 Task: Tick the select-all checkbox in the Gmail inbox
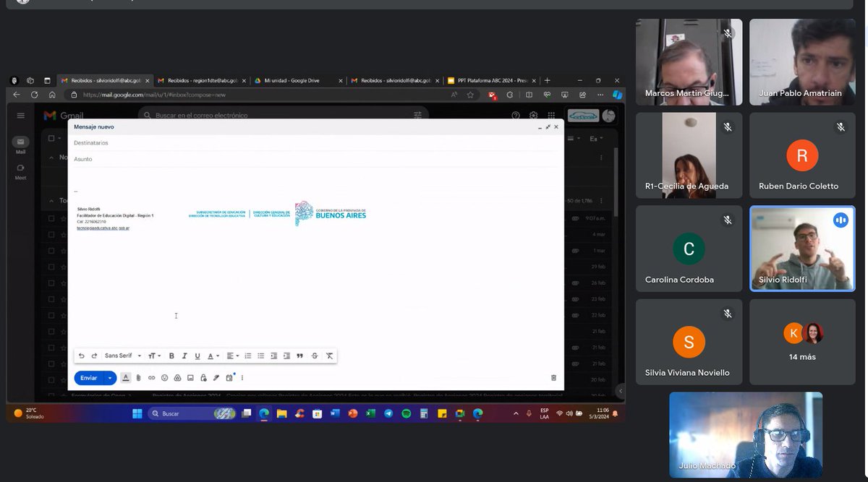coord(51,138)
